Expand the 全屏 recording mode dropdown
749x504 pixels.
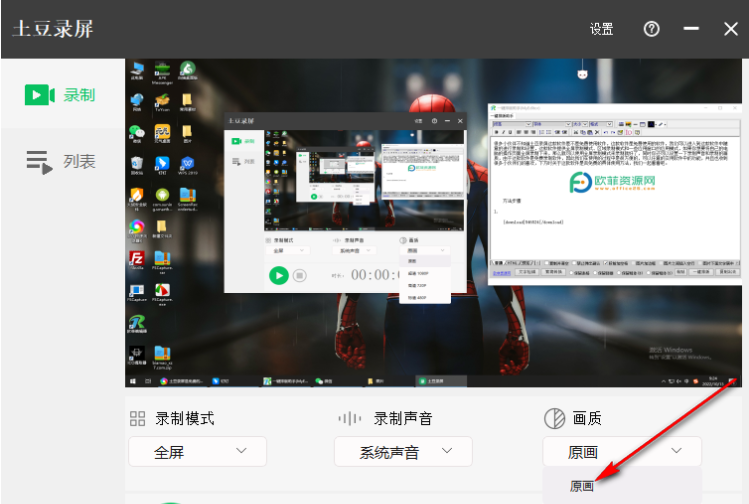tap(197, 451)
